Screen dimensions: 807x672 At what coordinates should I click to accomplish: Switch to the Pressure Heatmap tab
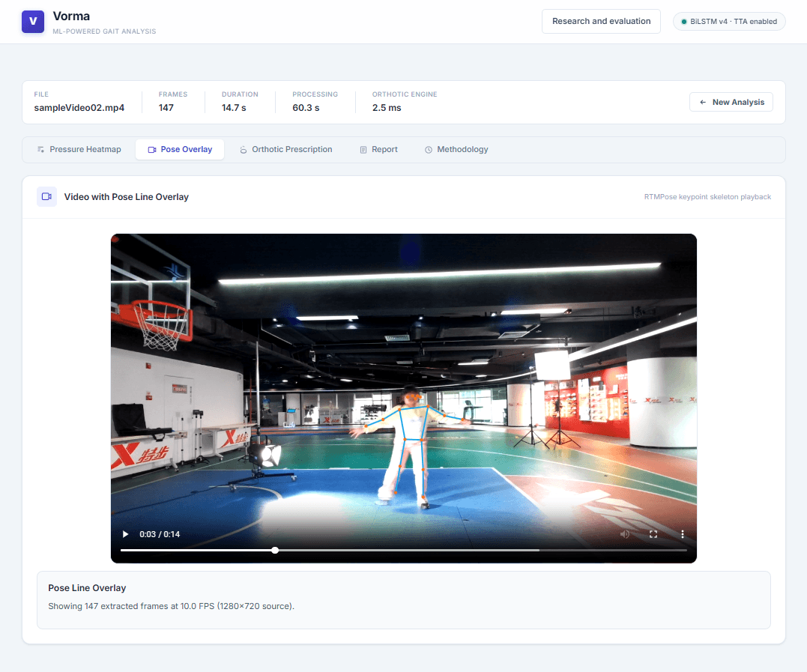pos(79,149)
